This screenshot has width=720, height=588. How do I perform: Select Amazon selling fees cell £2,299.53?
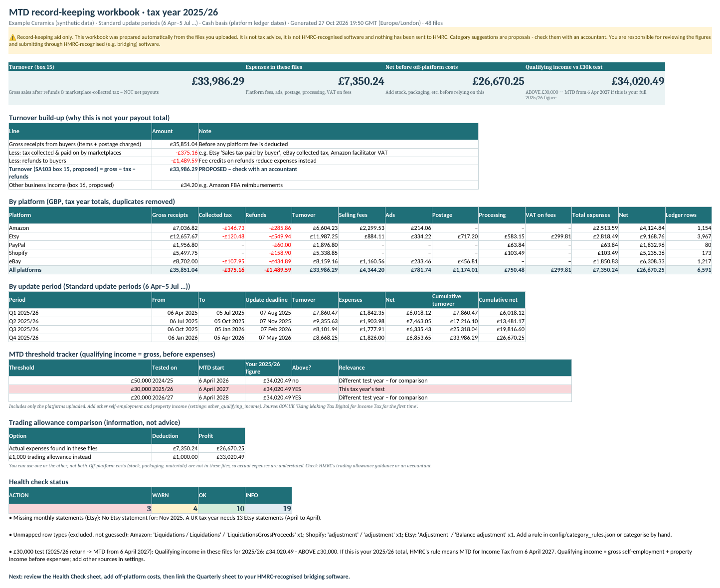tap(361, 228)
